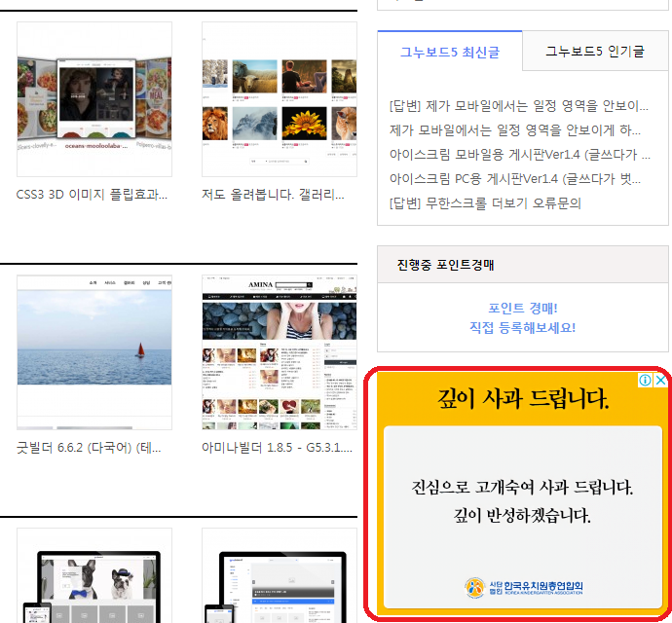
Task: Open the ad info (i) icon
Action: click(645, 380)
